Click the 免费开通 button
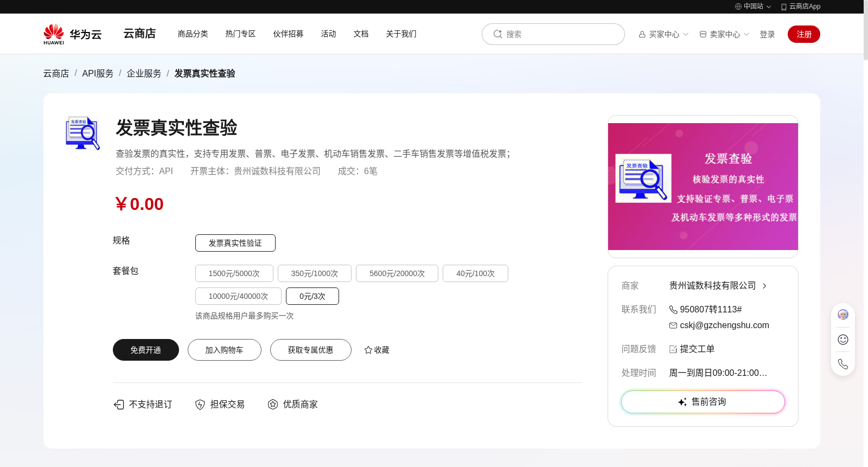 click(146, 350)
